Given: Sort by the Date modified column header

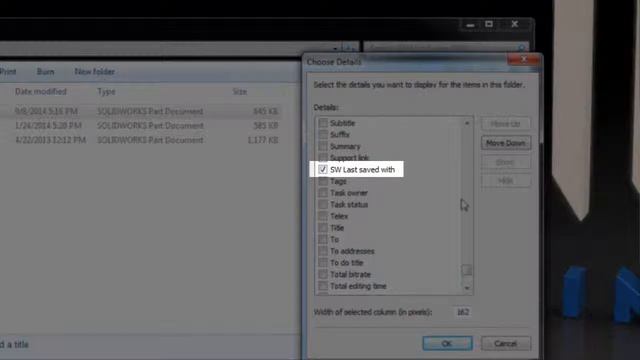Looking at the screenshot, I should click(41, 91).
